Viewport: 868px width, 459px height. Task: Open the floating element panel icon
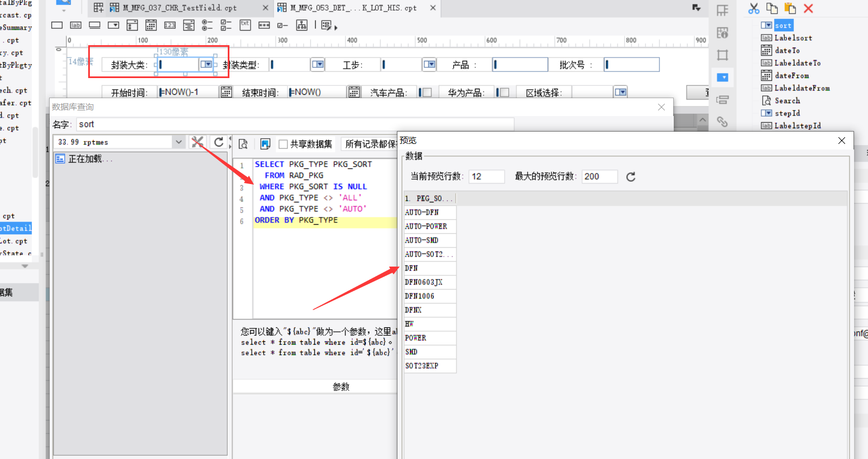[x=722, y=55]
